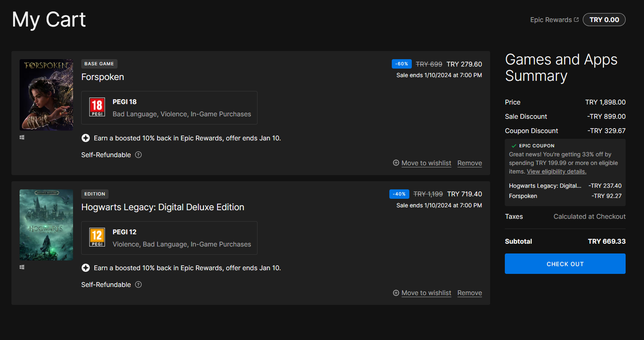View coupon eligibility details
Viewport: 644px width, 340px height.
[557, 171]
